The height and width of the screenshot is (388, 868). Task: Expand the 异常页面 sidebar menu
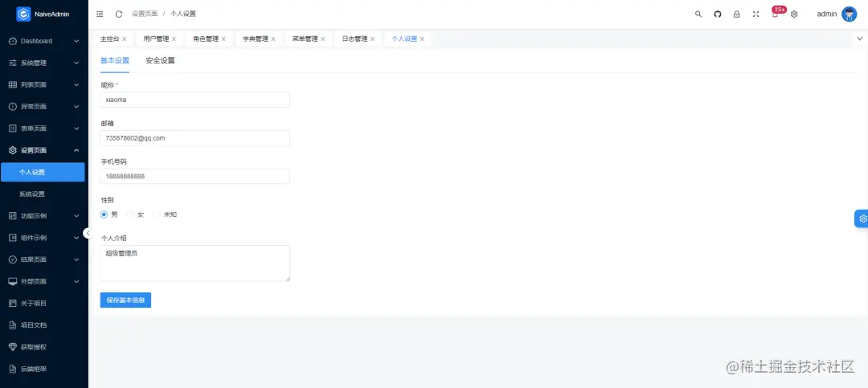[x=76, y=106]
